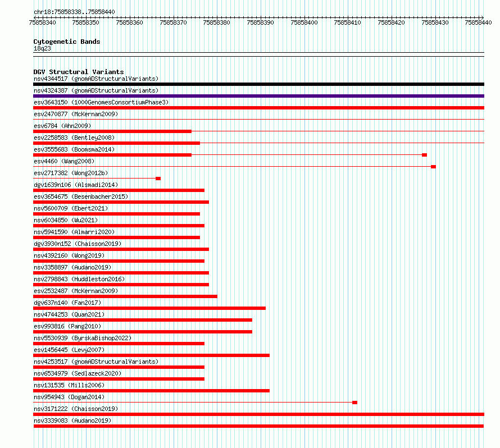Click esv3555683 Boomsma2014 label

tap(74, 149)
